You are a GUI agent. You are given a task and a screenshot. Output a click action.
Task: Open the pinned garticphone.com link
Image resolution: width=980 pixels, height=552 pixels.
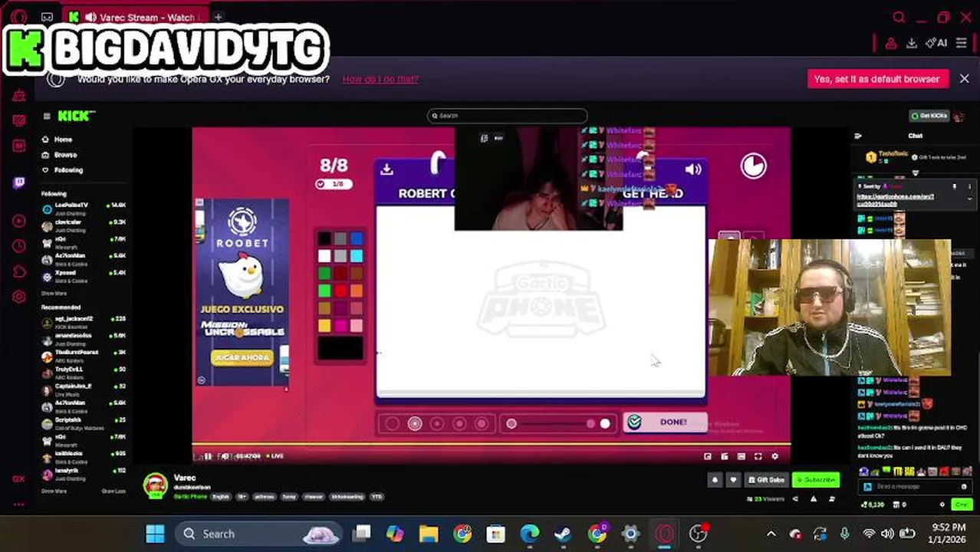895,200
